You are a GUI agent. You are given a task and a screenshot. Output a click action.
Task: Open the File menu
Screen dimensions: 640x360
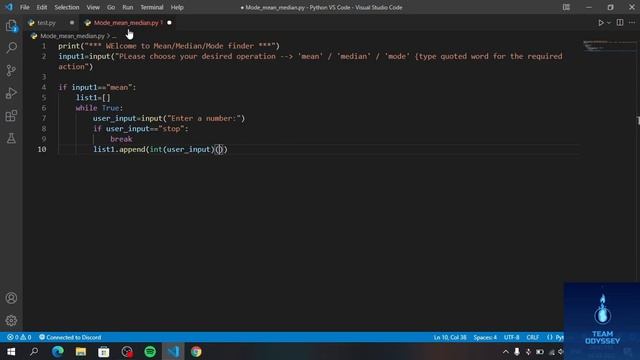(24, 7)
